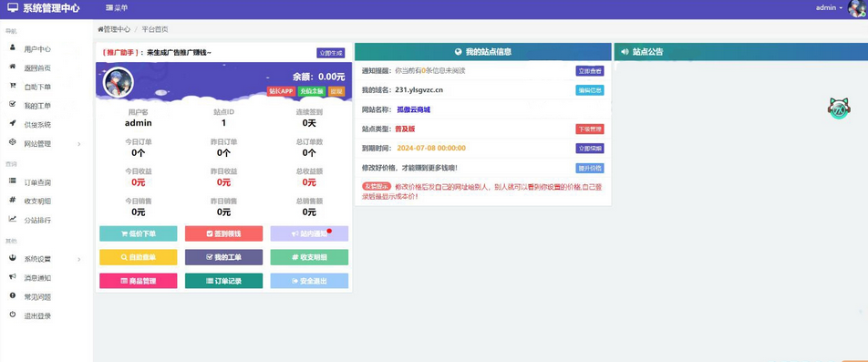Expand the 系统设置 submenu arrow
Screen dimensions: 868x362
click(79, 259)
